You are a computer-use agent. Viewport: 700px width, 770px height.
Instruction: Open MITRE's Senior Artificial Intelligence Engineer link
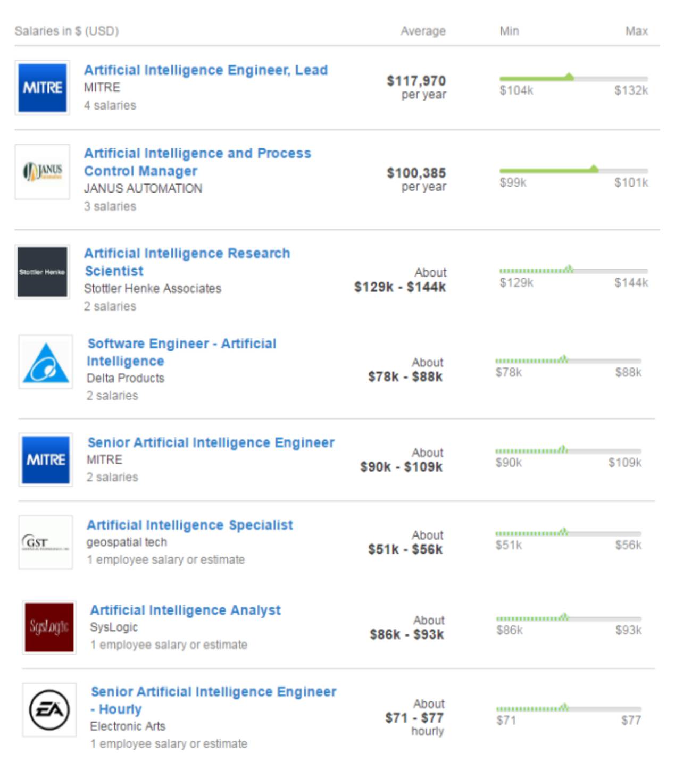(x=211, y=443)
